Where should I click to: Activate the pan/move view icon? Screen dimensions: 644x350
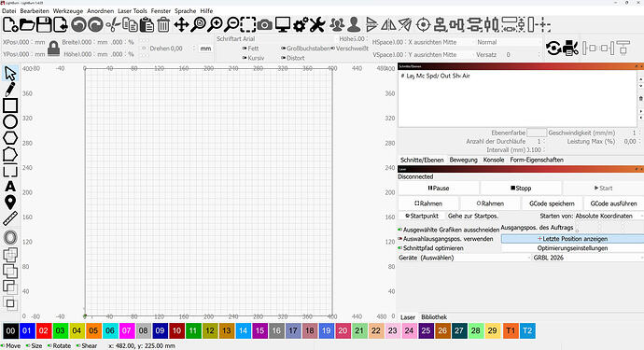[x=181, y=25]
